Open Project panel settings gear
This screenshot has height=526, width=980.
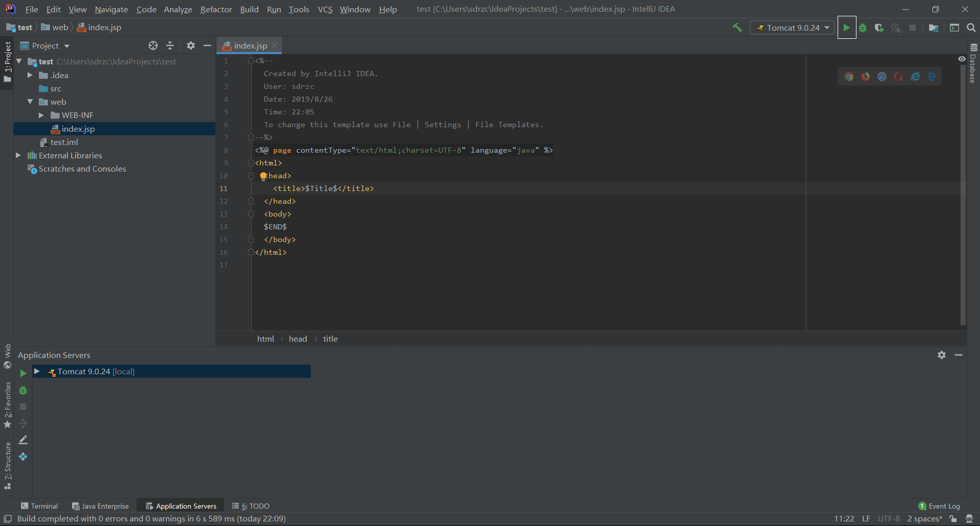pos(190,45)
